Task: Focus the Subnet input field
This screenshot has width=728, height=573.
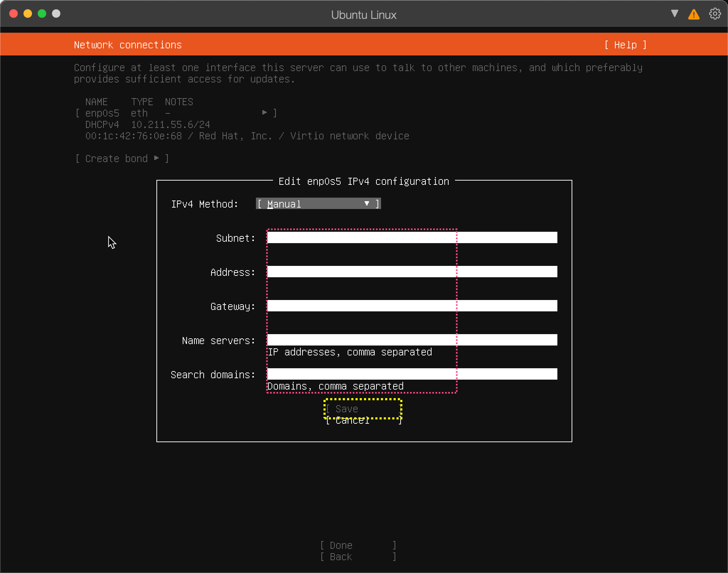Action: (x=412, y=237)
